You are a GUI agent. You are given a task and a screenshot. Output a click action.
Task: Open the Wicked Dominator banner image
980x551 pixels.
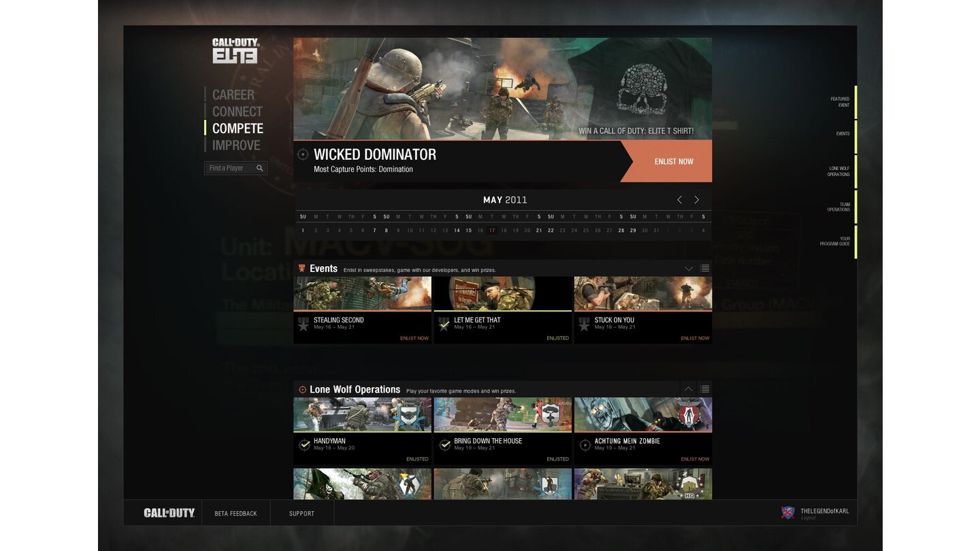pos(503,89)
